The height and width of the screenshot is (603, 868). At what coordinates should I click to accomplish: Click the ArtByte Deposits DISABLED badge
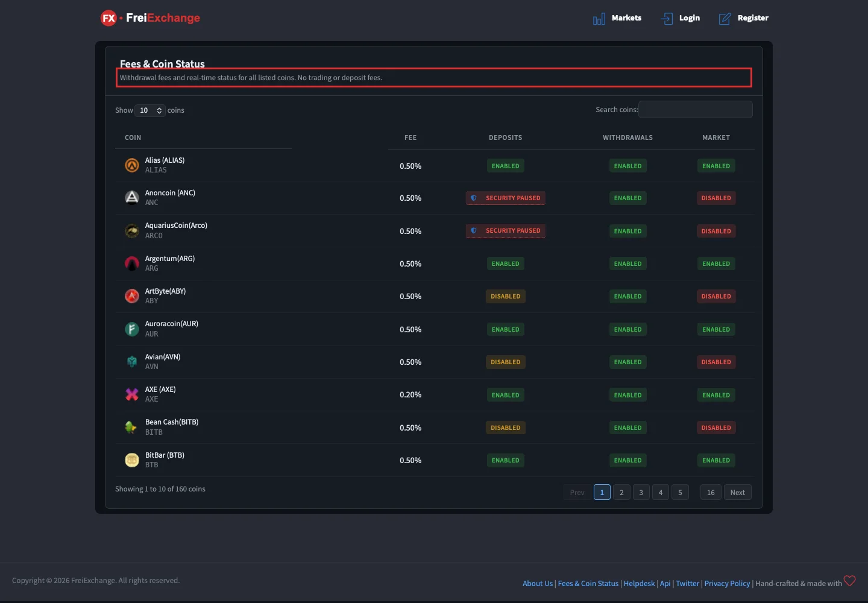click(506, 296)
